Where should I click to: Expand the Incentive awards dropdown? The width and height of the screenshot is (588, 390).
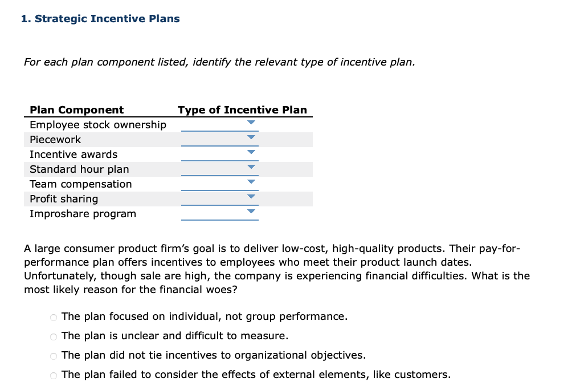251,152
